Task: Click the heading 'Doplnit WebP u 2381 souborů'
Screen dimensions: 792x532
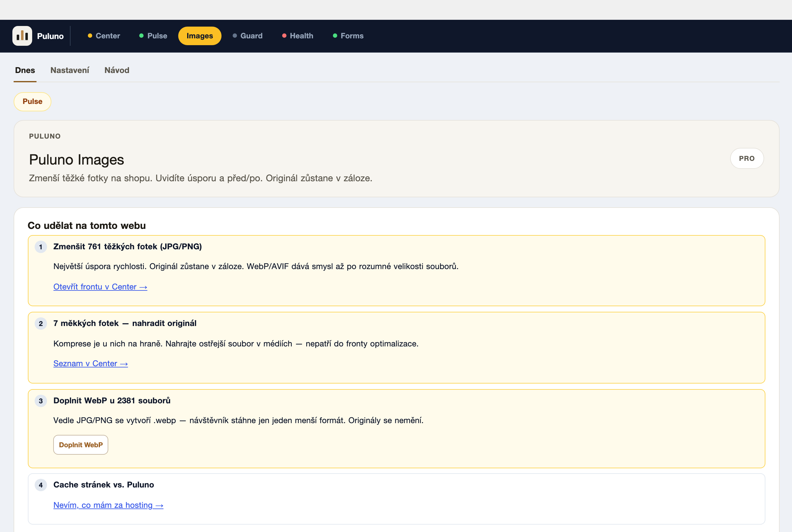Action: [x=112, y=400]
